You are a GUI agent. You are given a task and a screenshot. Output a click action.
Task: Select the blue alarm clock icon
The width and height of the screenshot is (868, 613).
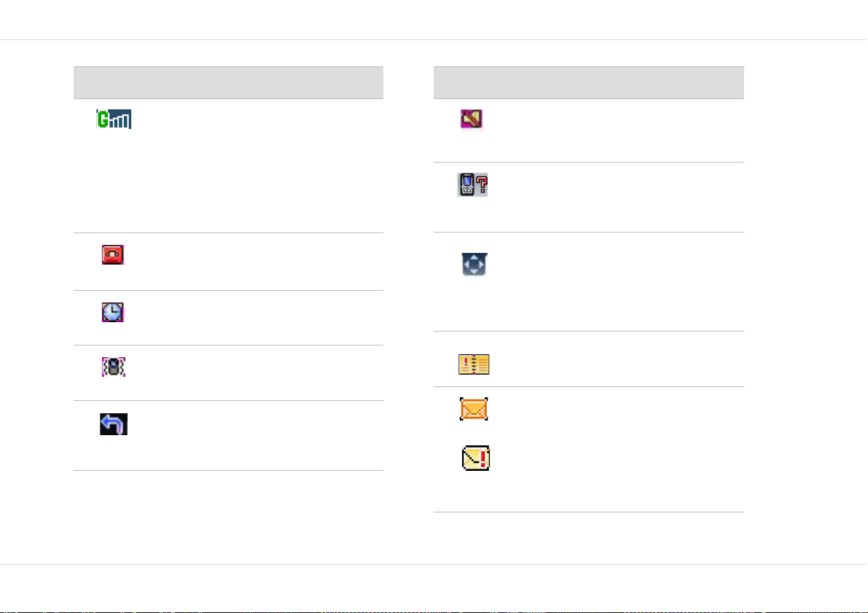click(113, 312)
